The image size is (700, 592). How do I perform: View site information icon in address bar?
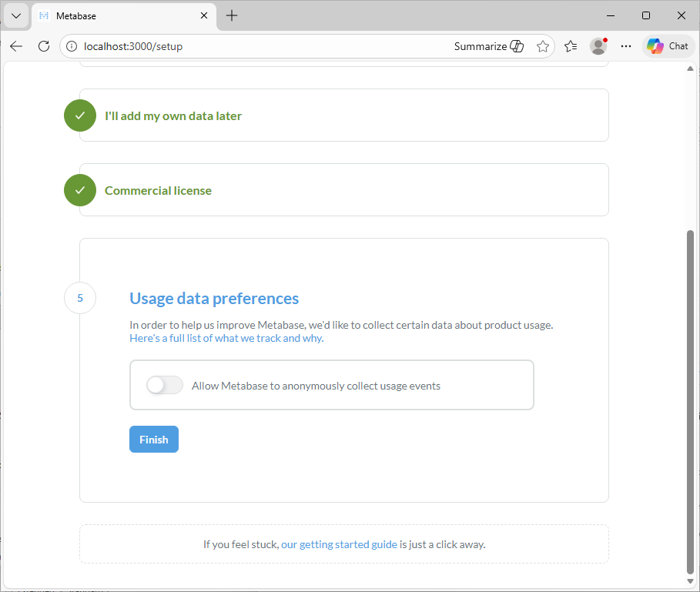pyautogui.click(x=72, y=46)
